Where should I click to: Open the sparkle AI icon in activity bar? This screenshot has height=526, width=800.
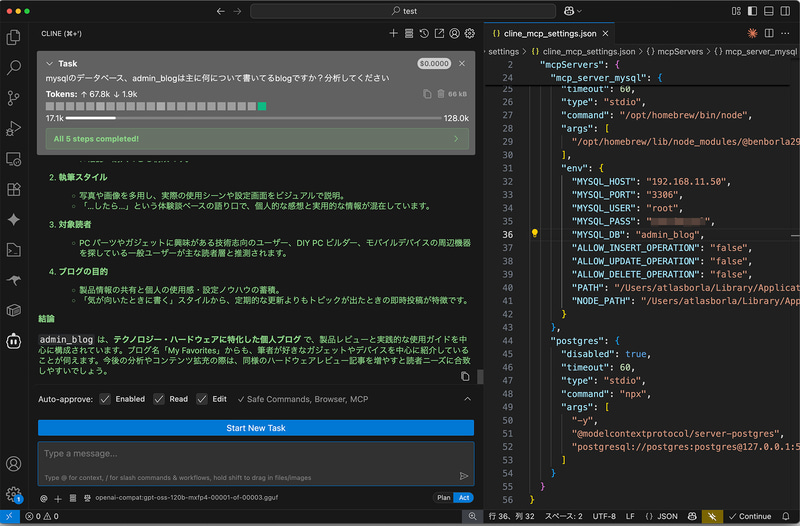pyautogui.click(x=14, y=219)
